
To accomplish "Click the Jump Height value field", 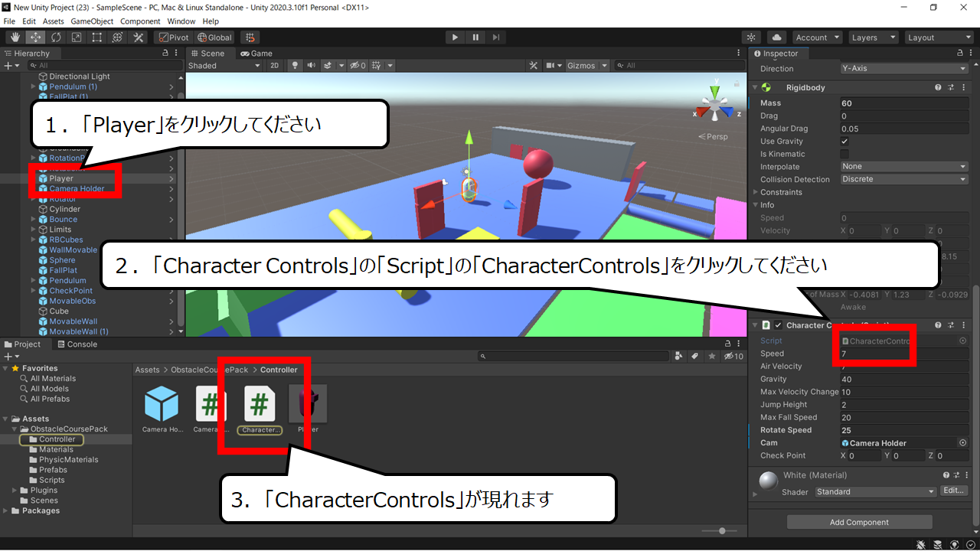I will pos(904,405).
